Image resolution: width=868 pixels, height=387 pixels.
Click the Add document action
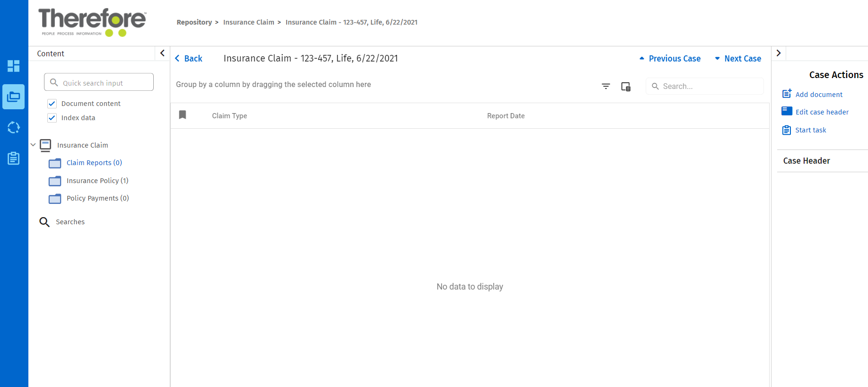click(x=818, y=95)
